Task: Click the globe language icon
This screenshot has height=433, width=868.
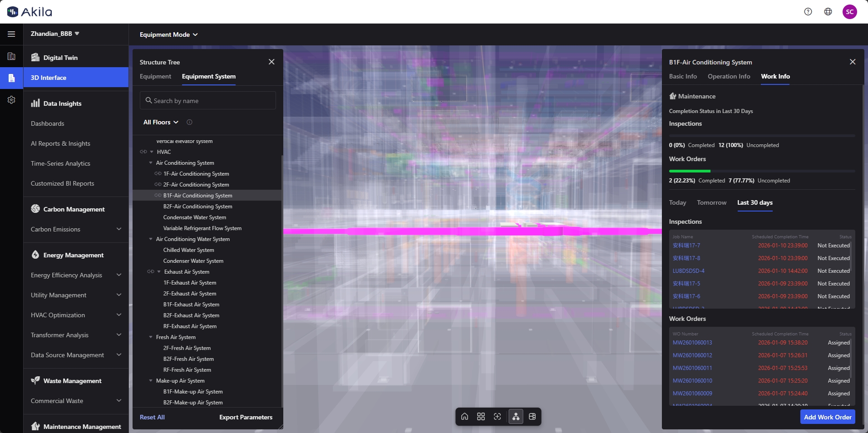Action: tap(828, 12)
